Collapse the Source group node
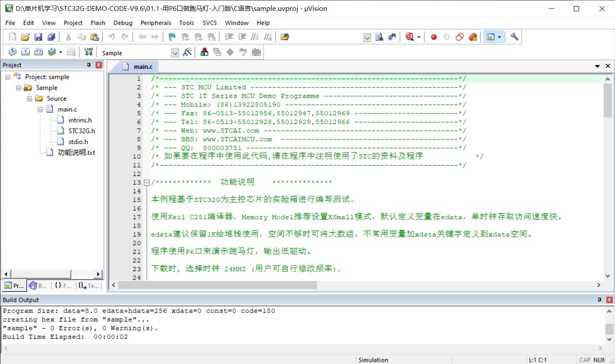Viewport: 615px width, 364px height. (x=29, y=98)
